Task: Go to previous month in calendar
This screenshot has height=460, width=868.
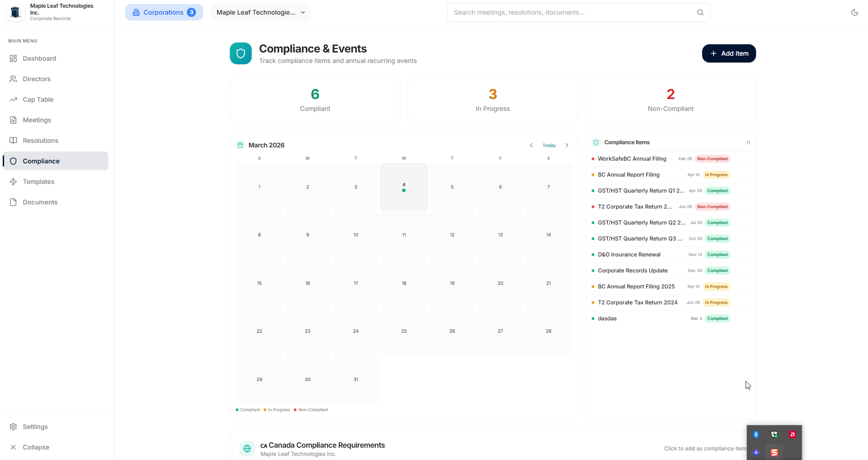Action: (x=531, y=145)
